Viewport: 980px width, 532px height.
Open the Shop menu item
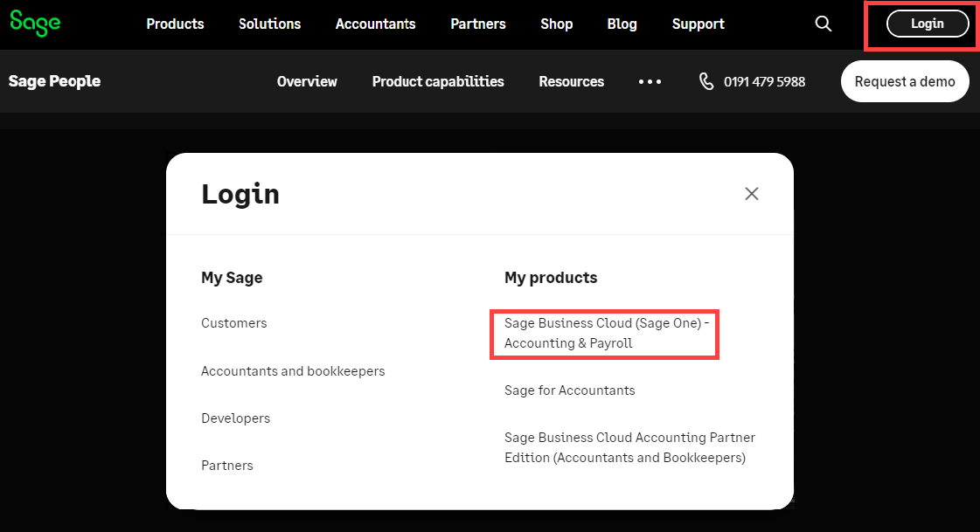coord(556,24)
